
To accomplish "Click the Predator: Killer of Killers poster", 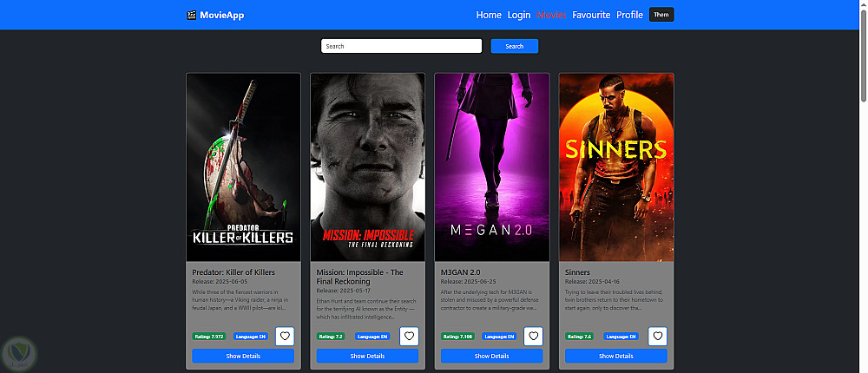I will click(244, 167).
